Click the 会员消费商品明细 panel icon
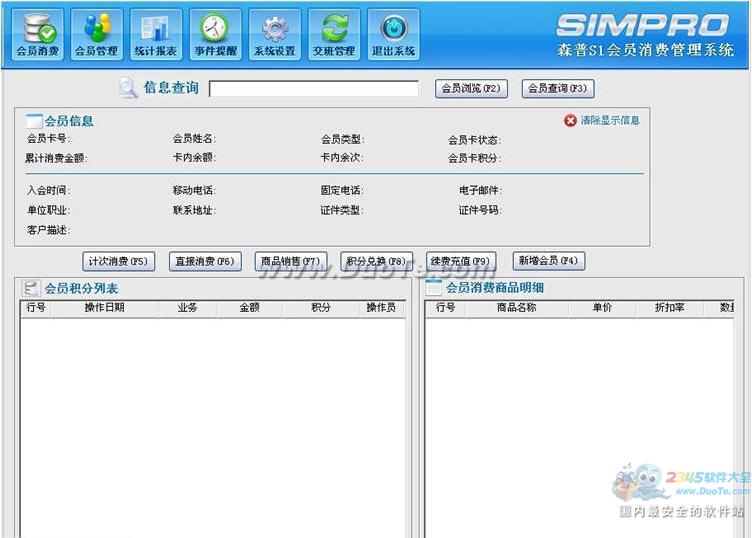Screen dimensions: 752x538 pyautogui.click(x=434, y=287)
